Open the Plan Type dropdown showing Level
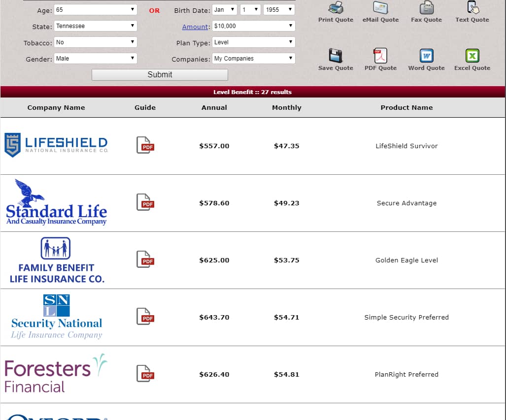 (x=254, y=42)
